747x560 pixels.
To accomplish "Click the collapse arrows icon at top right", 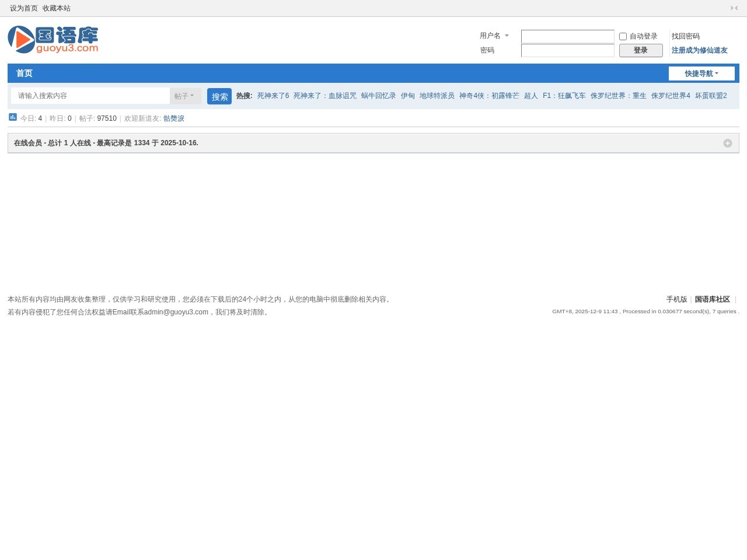I will (x=734, y=8).
